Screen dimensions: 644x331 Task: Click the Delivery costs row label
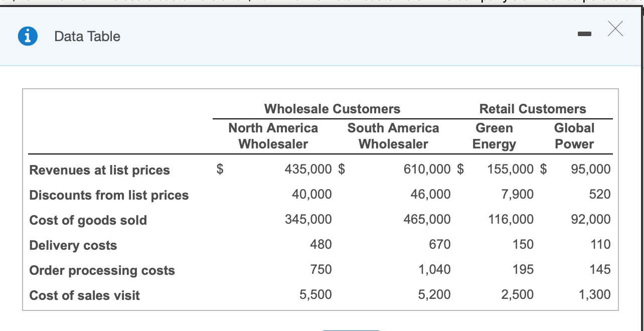[73, 245]
